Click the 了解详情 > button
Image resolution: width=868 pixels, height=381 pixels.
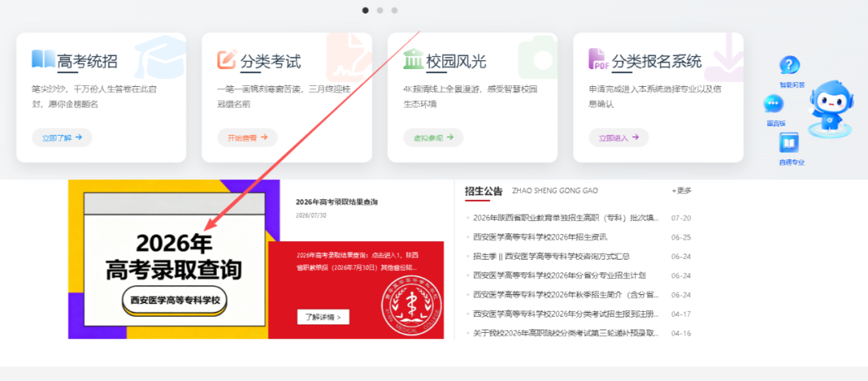323,317
